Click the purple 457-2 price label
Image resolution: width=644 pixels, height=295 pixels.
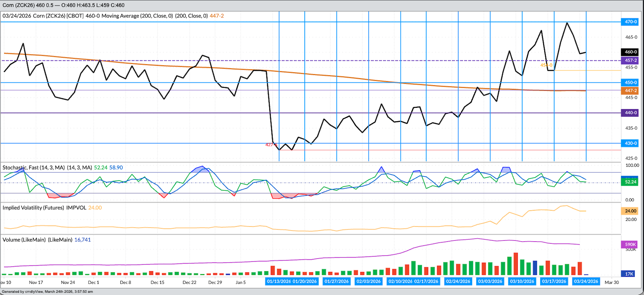click(x=630, y=60)
